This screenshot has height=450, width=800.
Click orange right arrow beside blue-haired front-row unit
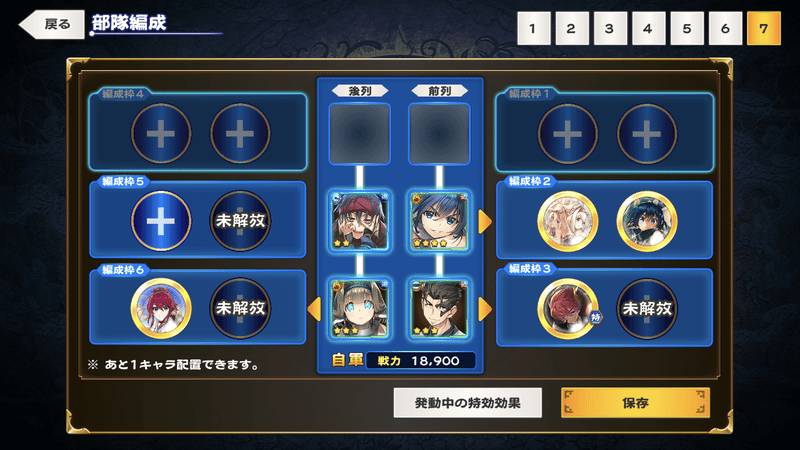pos(485,221)
